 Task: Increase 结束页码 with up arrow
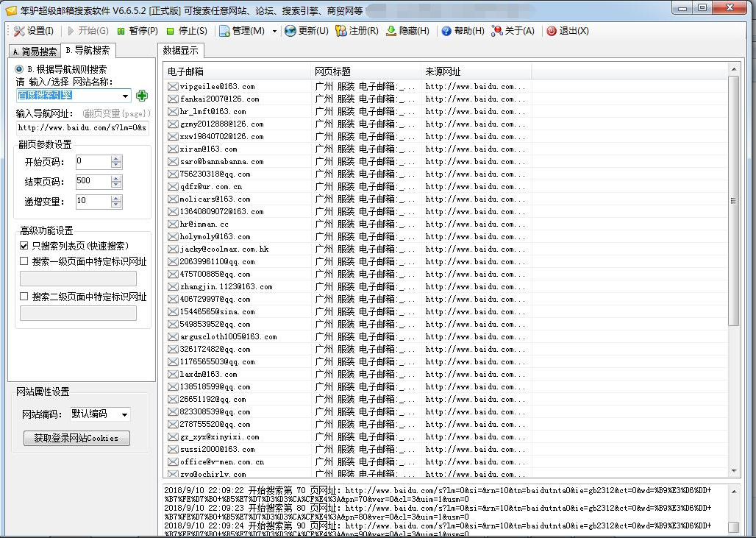pyautogui.click(x=116, y=178)
